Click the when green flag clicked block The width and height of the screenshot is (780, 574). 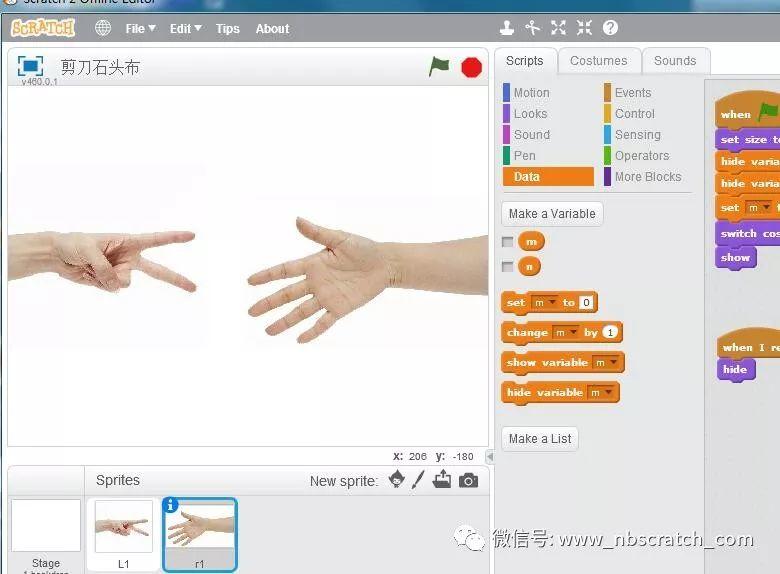[747, 112]
